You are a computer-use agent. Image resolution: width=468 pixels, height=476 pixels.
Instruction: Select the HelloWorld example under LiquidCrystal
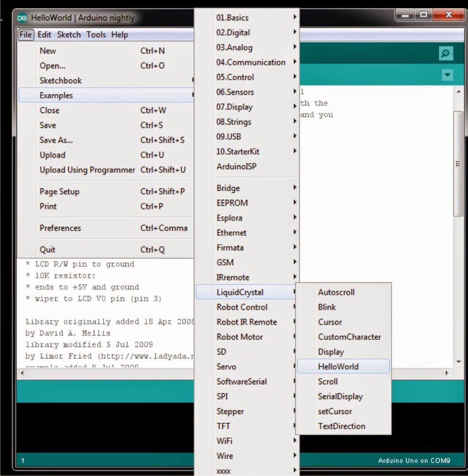click(x=339, y=367)
